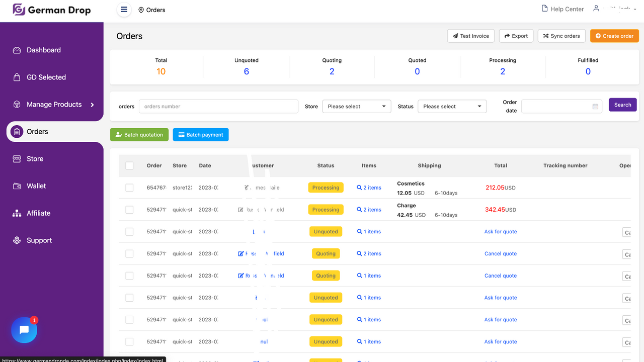Viewport: 644px width, 362px height.
Task: Toggle the hamburger sidebar menu button
Action: tap(124, 10)
